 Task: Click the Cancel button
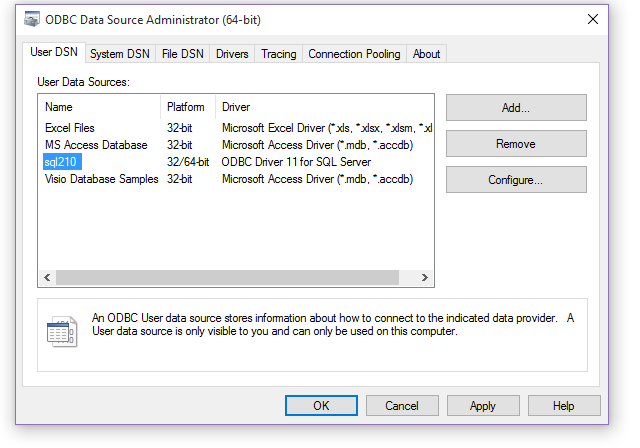click(x=402, y=406)
